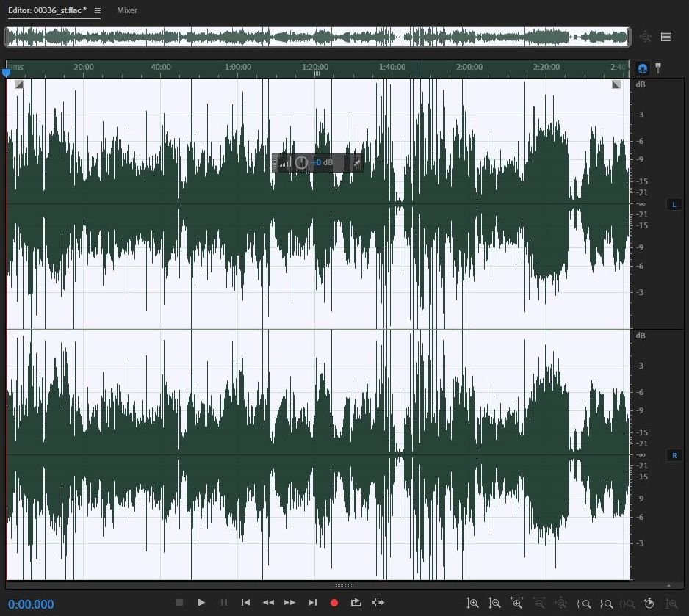Open the list options beside overview navigator
The height and width of the screenshot is (616, 689).
pos(666,37)
